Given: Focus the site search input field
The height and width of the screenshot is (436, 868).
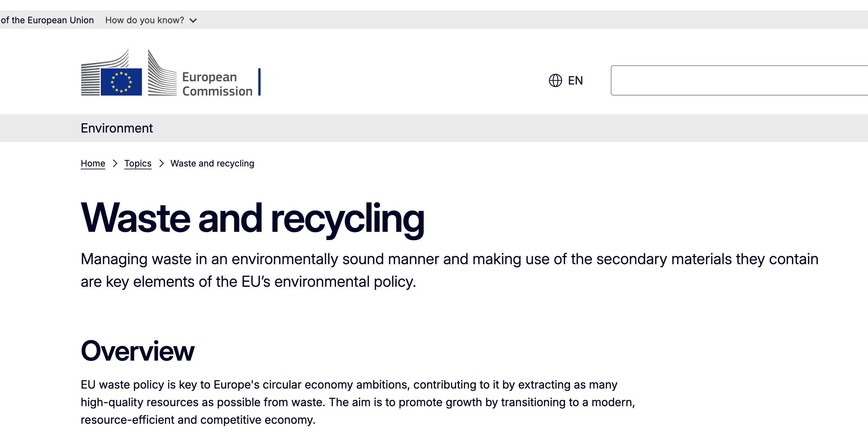Looking at the screenshot, I should tap(739, 80).
